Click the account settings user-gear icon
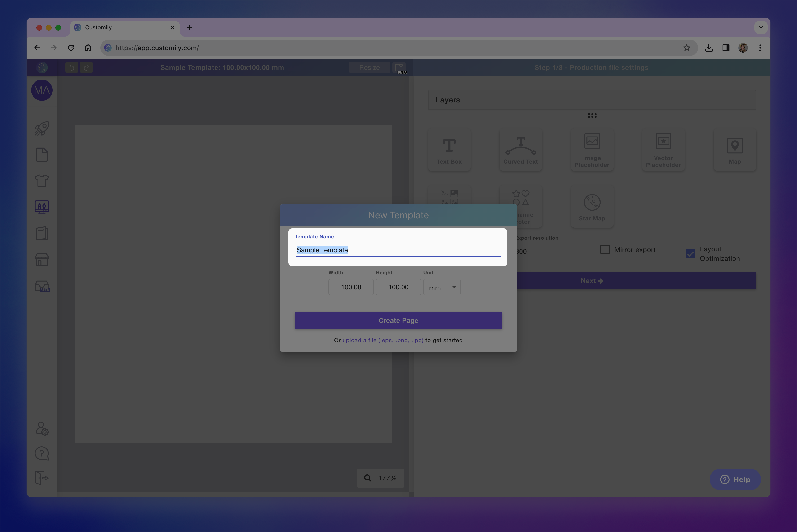The height and width of the screenshot is (532, 797). 42,429
